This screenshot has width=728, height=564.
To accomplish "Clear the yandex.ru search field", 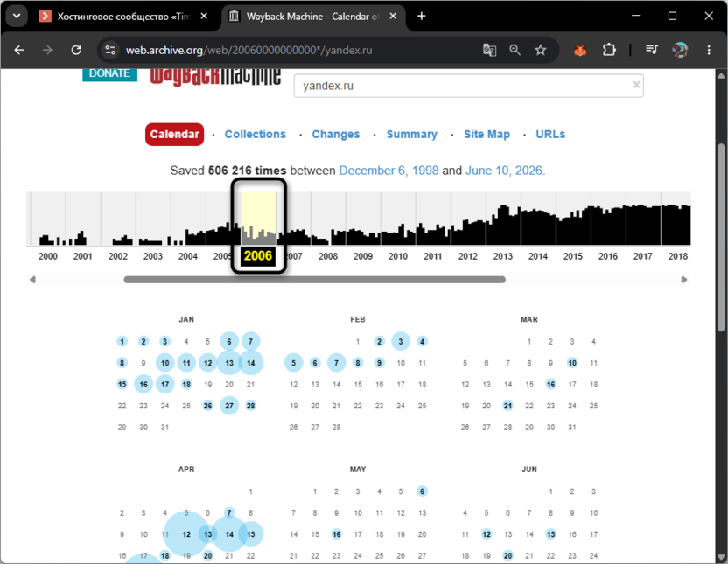I will tap(636, 85).
